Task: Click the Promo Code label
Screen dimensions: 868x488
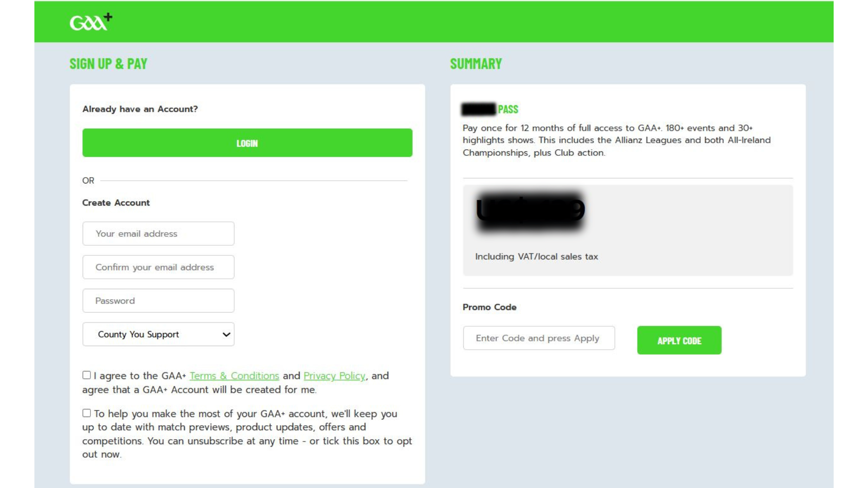Action: (x=490, y=307)
